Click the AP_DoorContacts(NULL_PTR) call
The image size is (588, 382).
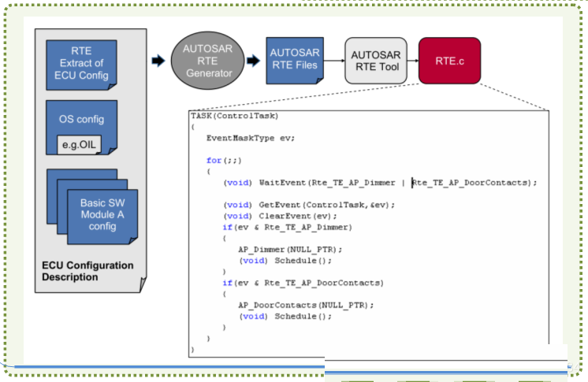pos(306,305)
